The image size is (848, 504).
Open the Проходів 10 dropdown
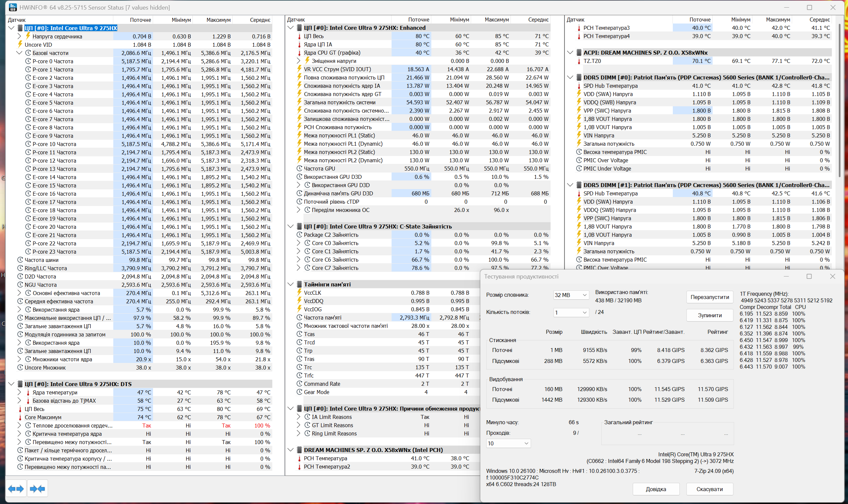pos(508,443)
